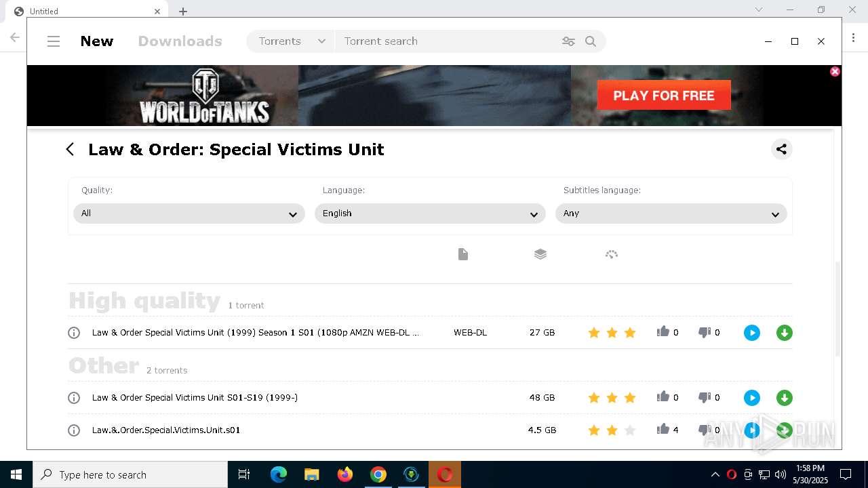868x488 pixels.
Task: Launch Firefox from taskbar
Action: (x=345, y=474)
